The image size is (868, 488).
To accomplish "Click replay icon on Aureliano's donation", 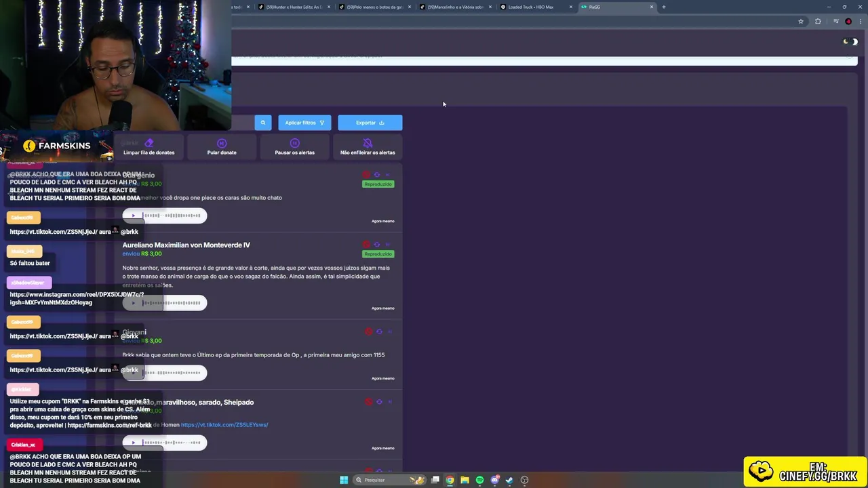I will (377, 245).
